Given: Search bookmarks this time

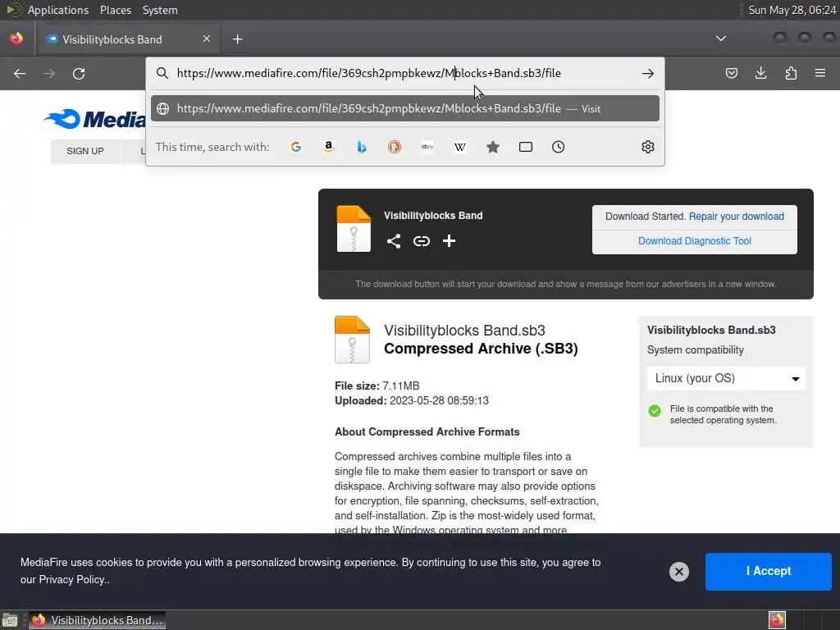Looking at the screenshot, I should click(x=493, y=147).
